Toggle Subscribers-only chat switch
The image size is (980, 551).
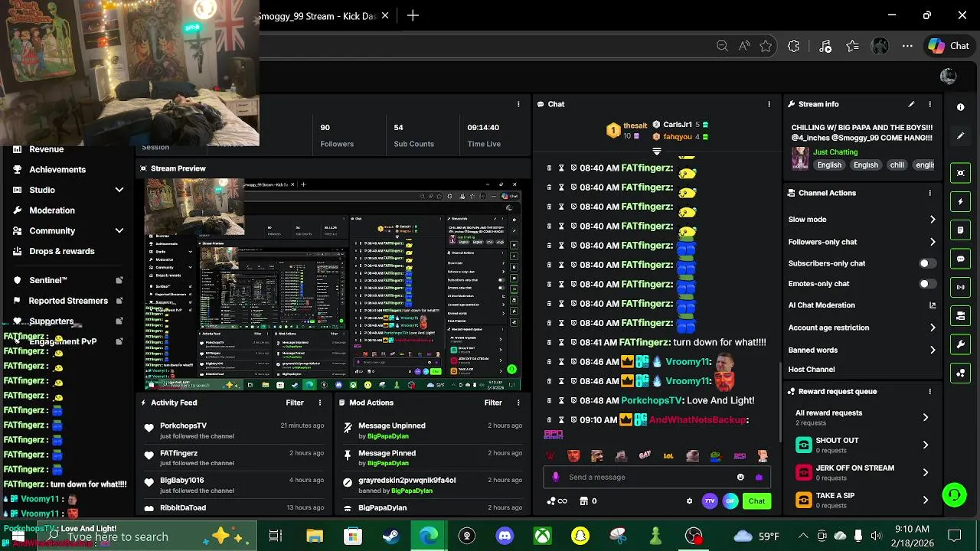927,263
